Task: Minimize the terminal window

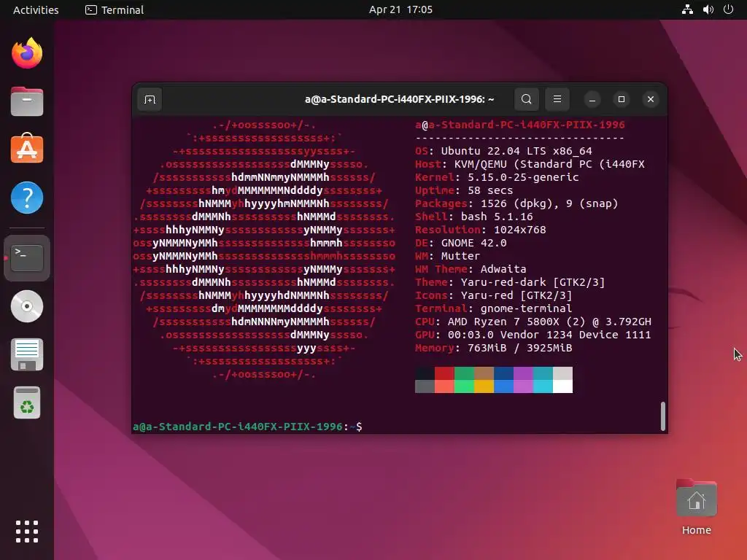Action: 592,99
